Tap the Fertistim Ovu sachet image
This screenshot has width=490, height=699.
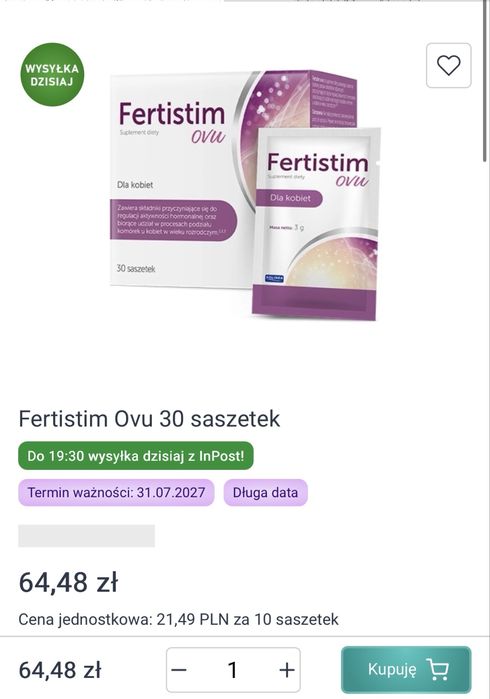(316, 223)
